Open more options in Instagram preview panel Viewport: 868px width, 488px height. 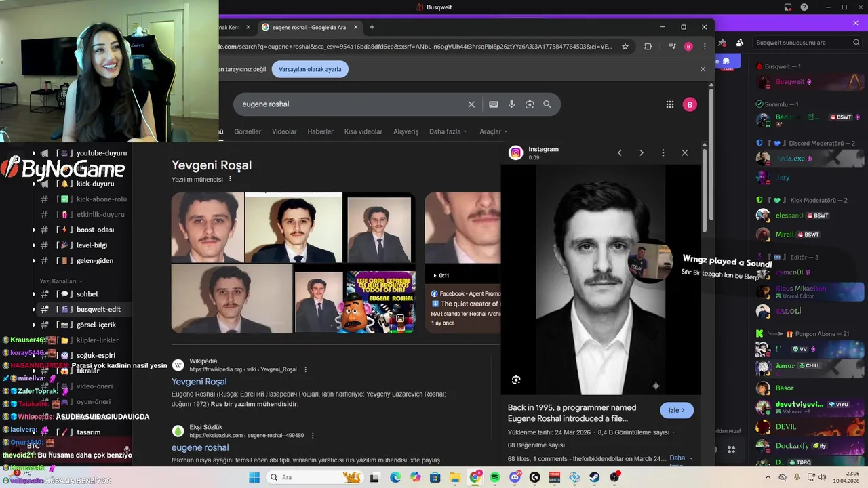click(x=663, y=153)
